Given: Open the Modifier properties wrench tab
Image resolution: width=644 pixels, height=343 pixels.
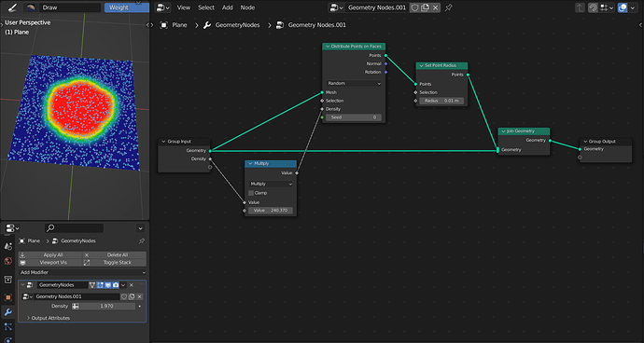Looking at the screenshot, I should 8,312.
